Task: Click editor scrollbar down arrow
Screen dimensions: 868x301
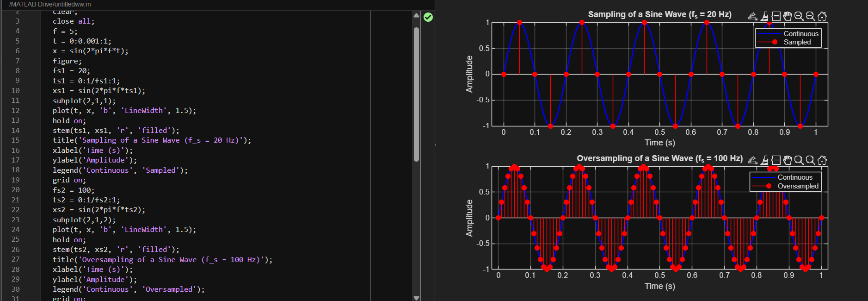Action: point(416,298)
